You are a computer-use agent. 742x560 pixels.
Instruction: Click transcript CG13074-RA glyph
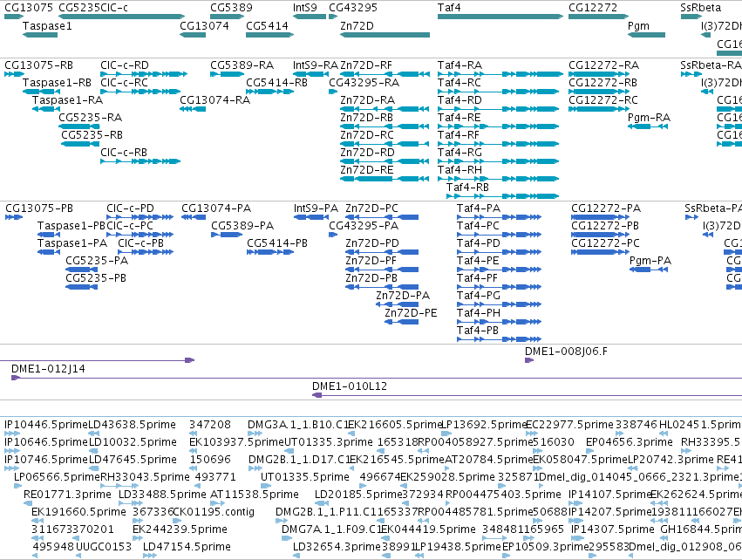coord(193,109)
